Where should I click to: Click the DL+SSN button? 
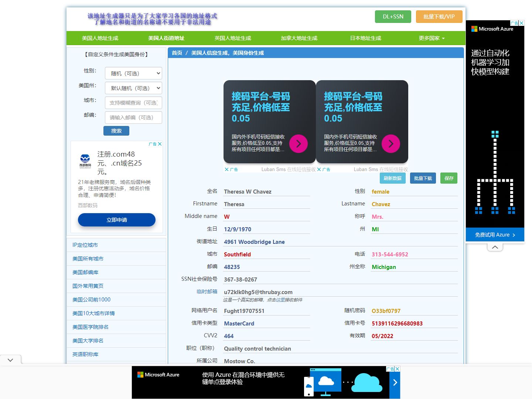tap(393, 17)
